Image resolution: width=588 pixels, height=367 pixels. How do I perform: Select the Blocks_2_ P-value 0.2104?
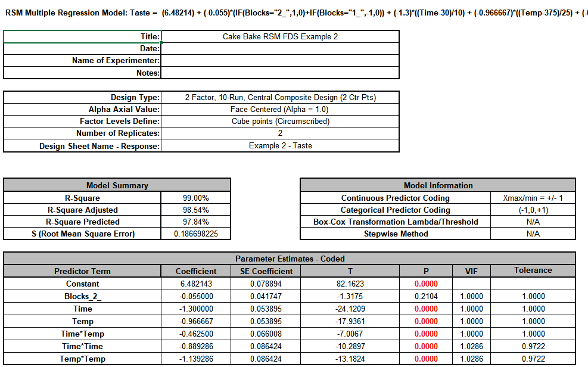[426, 296]
